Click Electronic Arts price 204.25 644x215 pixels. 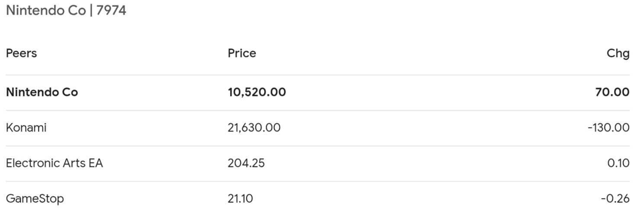(246, 163)
